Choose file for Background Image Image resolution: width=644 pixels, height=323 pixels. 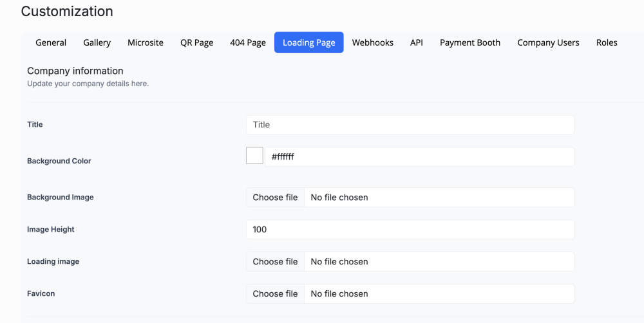[275, 198]
